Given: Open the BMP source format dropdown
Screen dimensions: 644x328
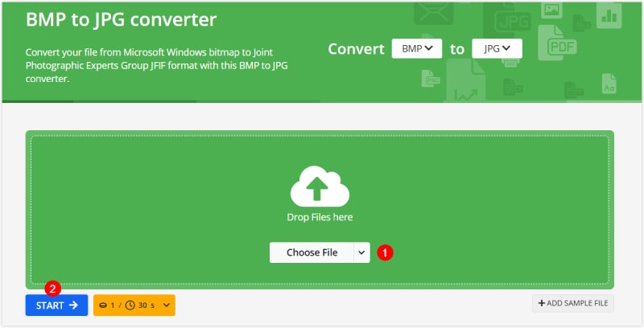Looking at the screenshot, I should tap(417, 49).
